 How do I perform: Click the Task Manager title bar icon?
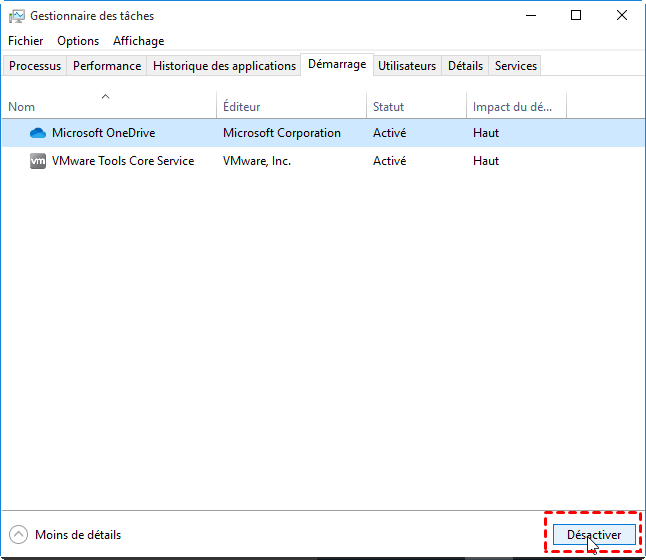(17, 16)
